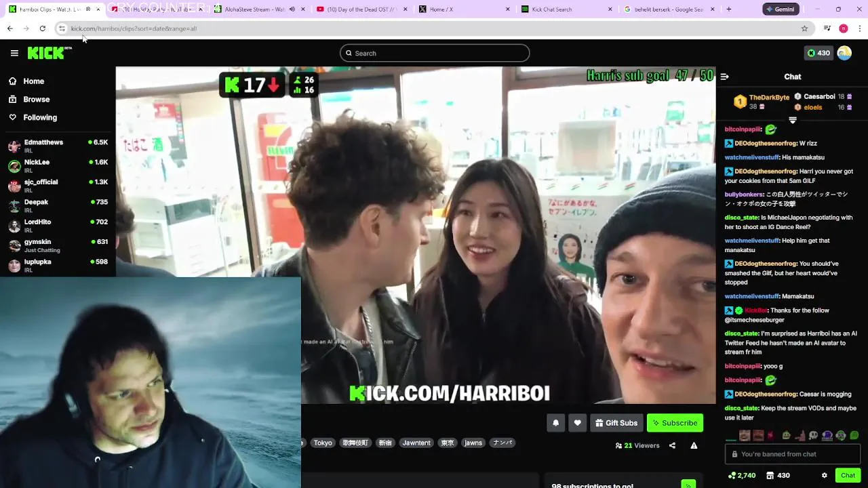Click the green Chat send button

[x=848, y=475]
